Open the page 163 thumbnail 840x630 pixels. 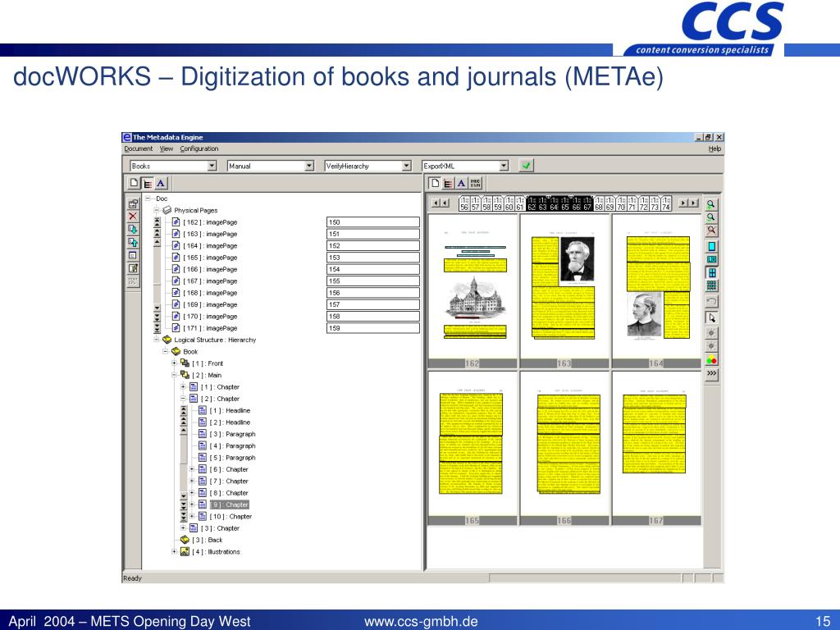564,291
